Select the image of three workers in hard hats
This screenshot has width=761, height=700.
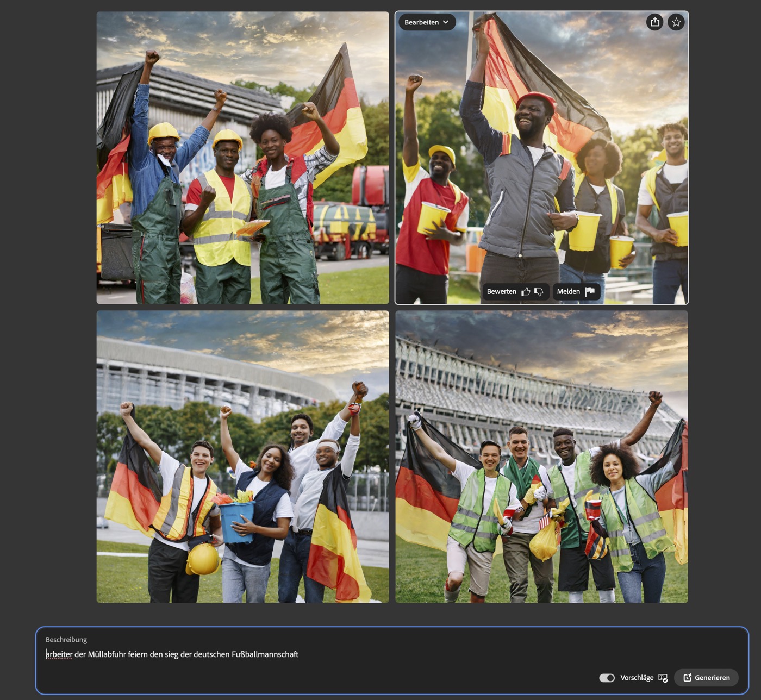[243, 158]
